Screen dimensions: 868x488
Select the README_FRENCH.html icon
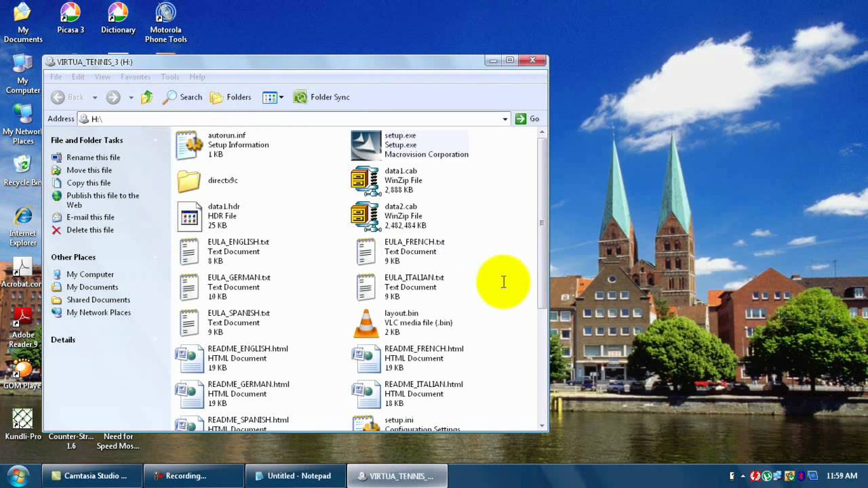[366, 359]
